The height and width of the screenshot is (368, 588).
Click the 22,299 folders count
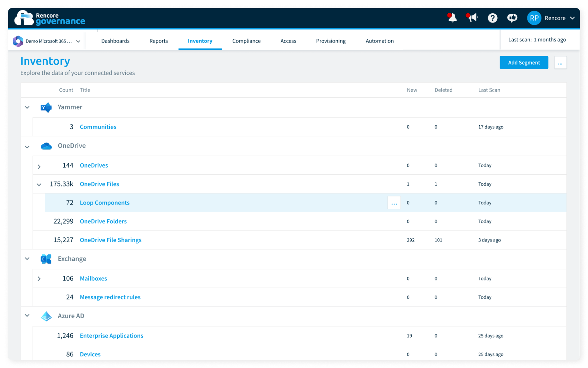63,221
